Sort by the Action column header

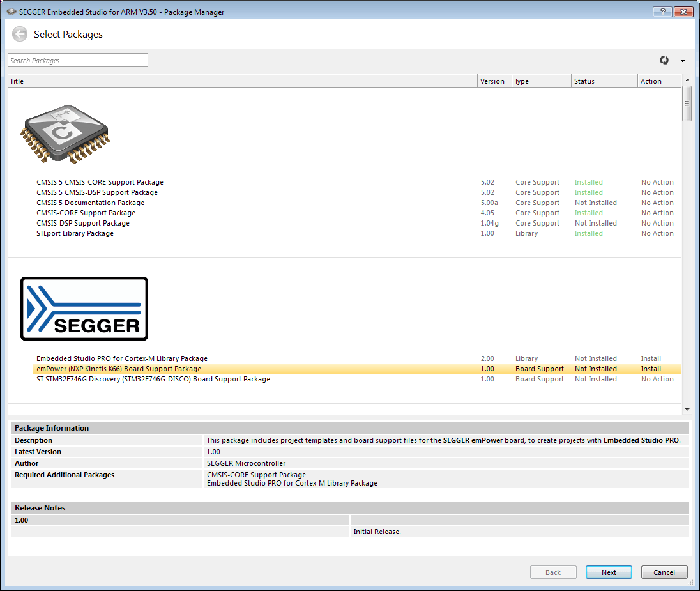coord(659,81)
